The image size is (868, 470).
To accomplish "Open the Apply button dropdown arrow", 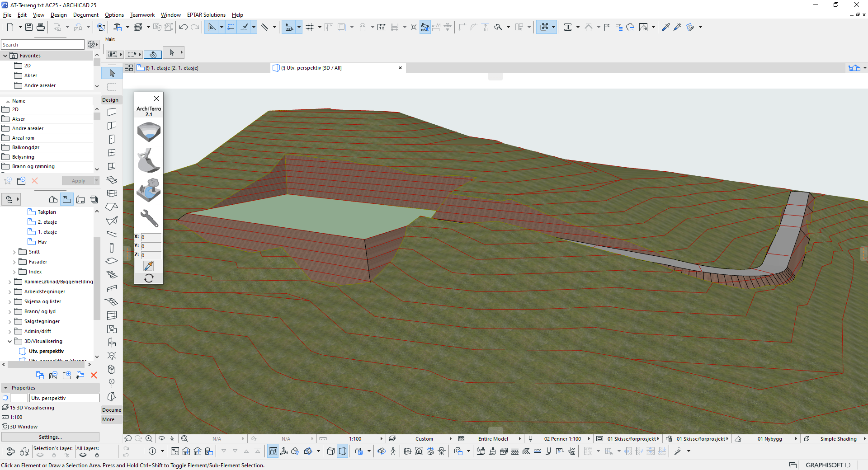I will point(96,181).
